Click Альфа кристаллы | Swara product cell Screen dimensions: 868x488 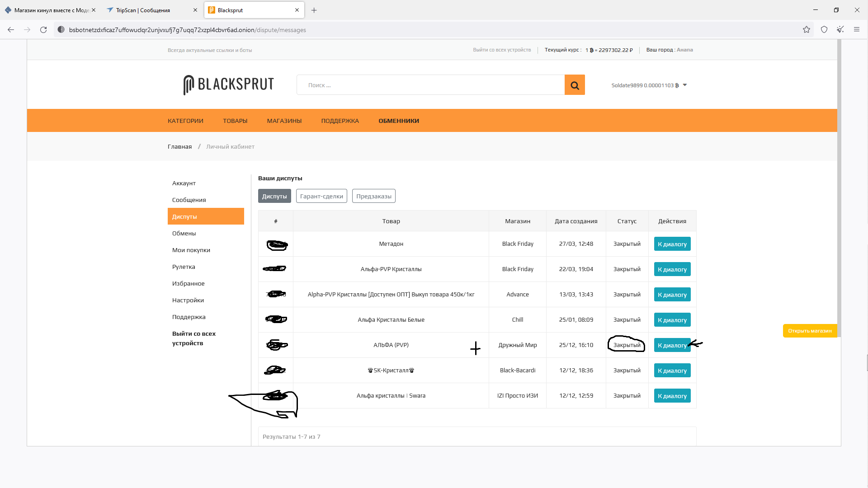coord(391,396)
